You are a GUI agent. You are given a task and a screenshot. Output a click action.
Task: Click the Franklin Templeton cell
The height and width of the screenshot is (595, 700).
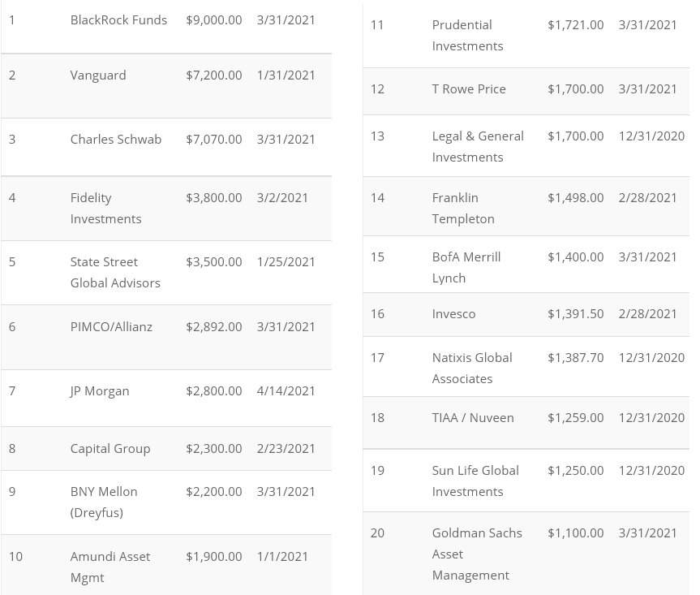463,208
